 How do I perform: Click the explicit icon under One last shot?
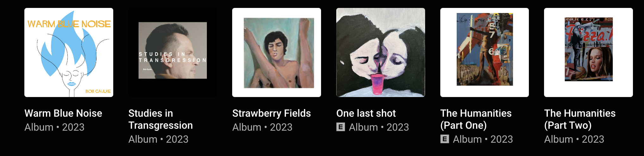click(x=341, y=127)
